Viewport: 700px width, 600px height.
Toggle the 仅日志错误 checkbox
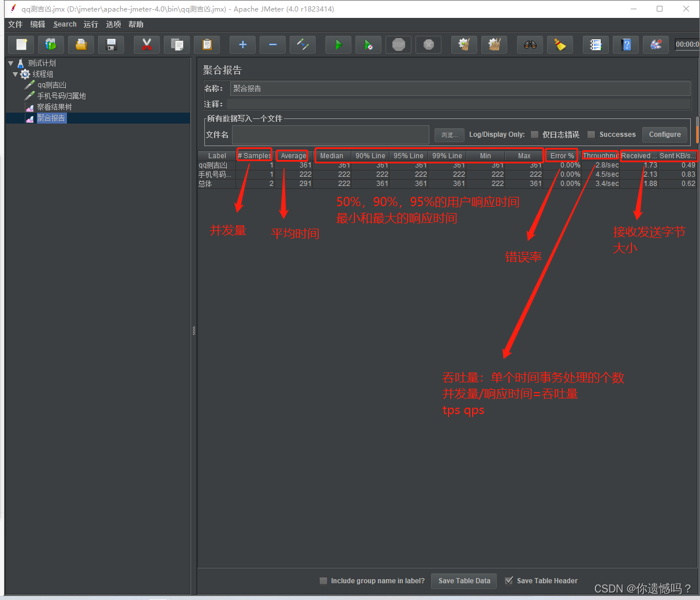coord(534,135)
